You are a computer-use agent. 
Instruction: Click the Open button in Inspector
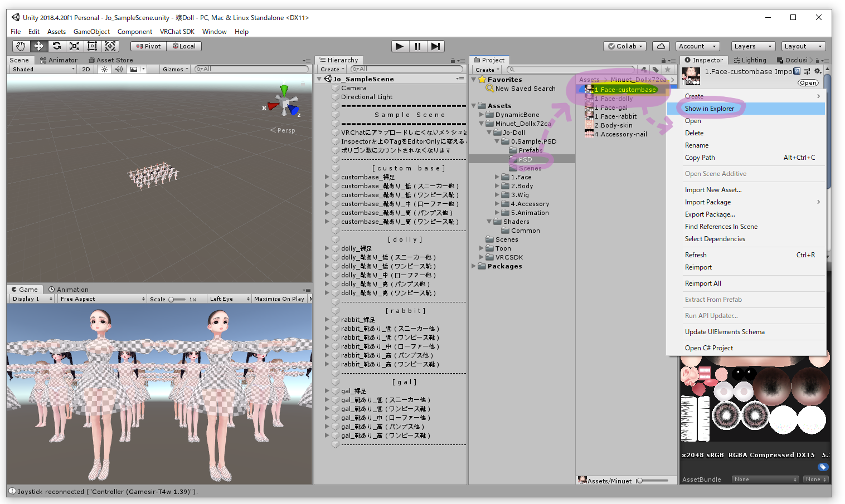click(808, 83)
